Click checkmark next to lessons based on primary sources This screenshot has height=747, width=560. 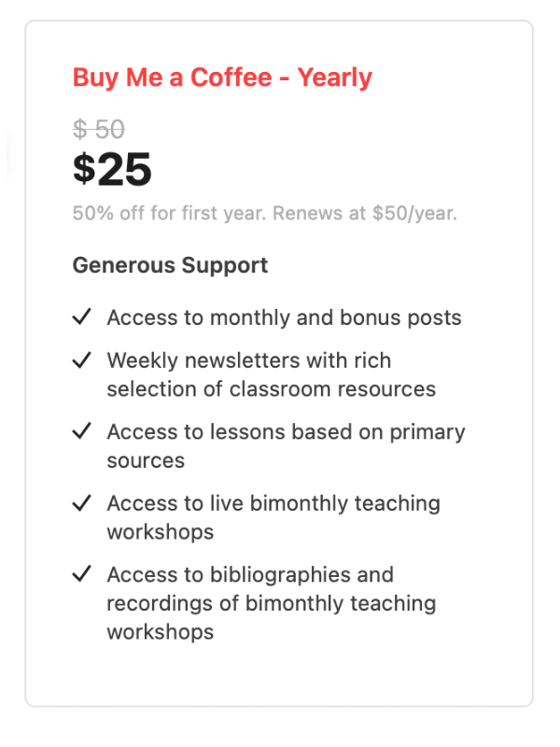coord(81,431)
